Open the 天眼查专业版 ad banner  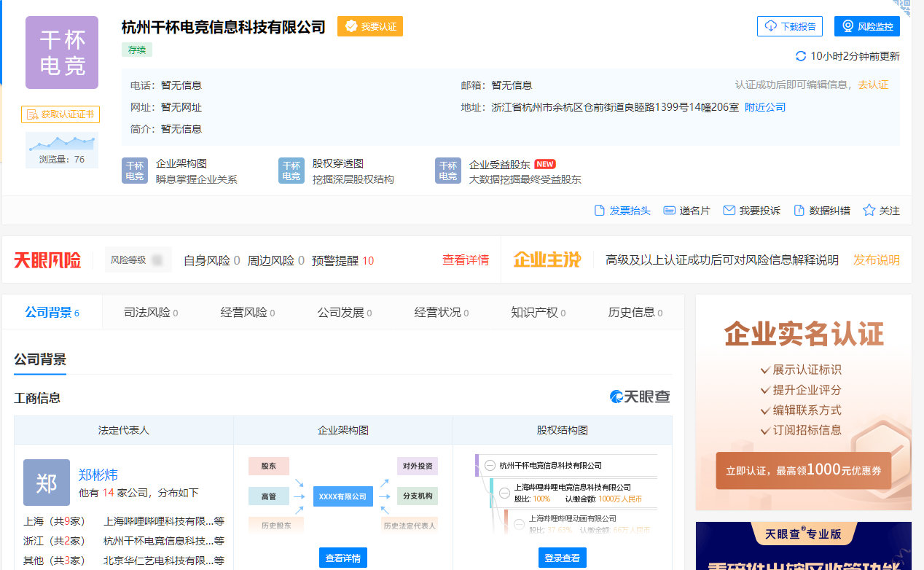coord(804,546)
